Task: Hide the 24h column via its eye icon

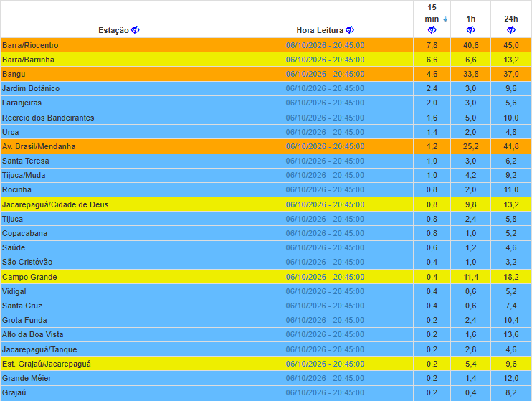Action: coord(511,30)
